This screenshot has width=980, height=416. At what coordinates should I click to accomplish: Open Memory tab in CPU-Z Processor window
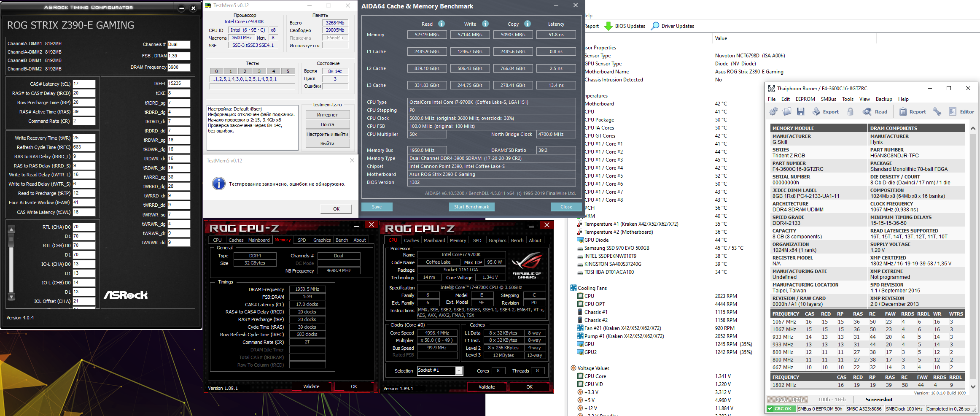(x=458, y=240)
